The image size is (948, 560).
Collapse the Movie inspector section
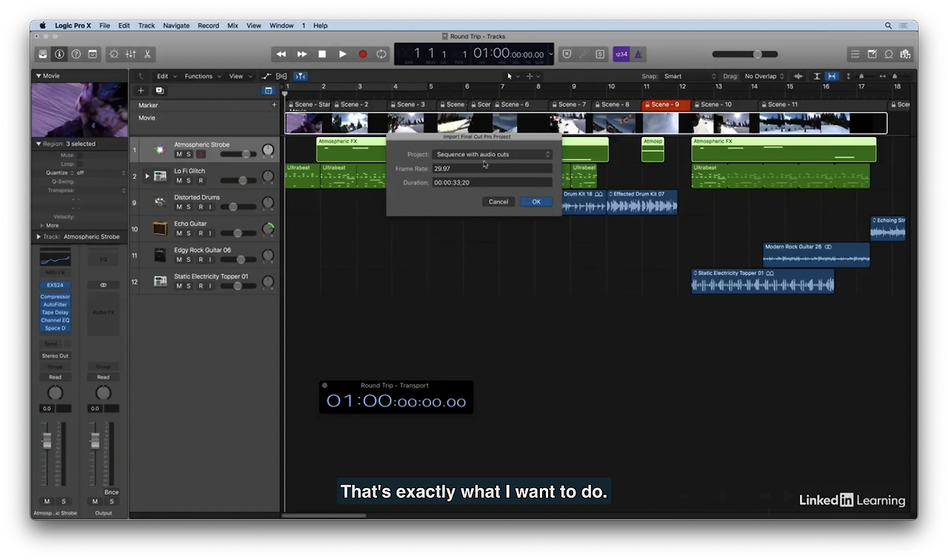(x=39, y=76)
